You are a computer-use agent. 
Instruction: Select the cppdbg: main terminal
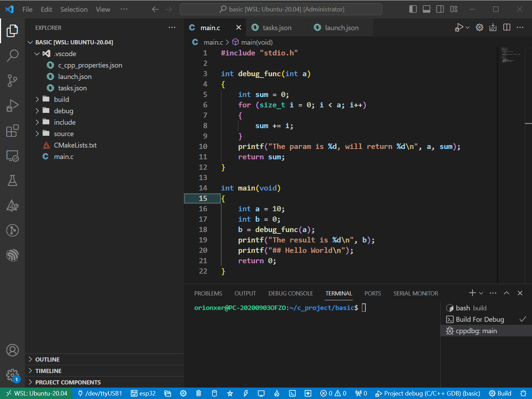[x=486, y=331]
